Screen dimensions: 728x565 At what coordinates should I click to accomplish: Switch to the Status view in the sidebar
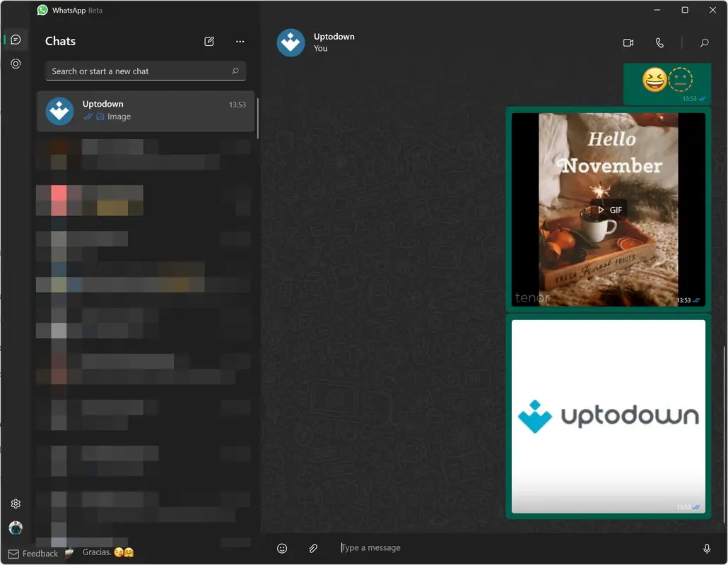point(15,64)
